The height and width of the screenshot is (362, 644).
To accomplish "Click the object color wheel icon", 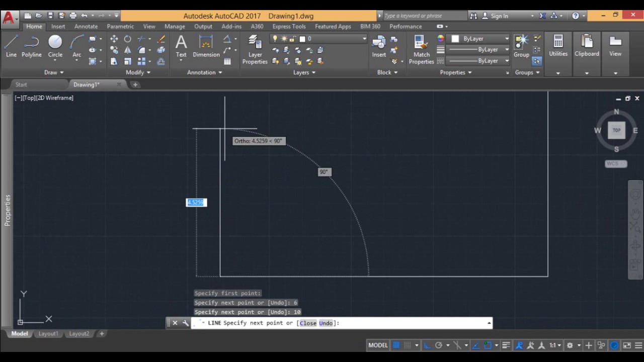I will click(x=441, y=39).
